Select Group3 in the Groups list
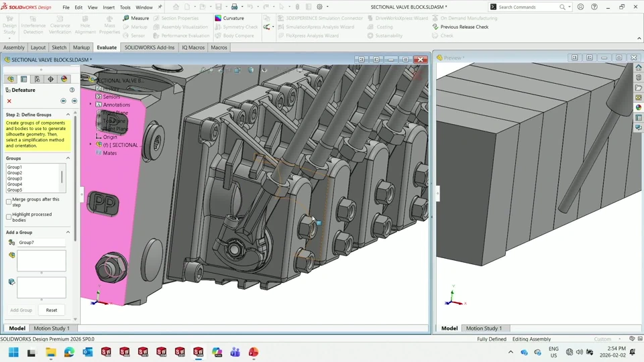The width and height of the screenshot is (644, 362). [15, 178]
